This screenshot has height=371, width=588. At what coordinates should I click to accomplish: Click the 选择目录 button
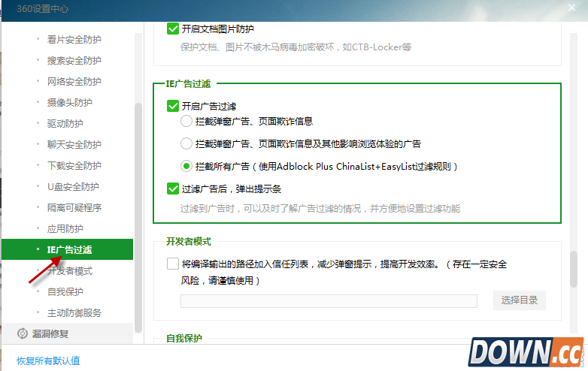519,300
